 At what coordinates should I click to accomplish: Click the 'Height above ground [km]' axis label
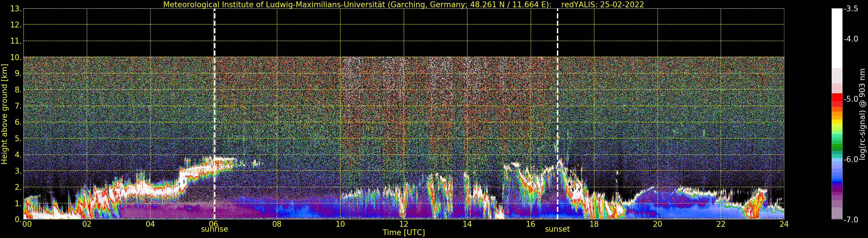[4, 114]
